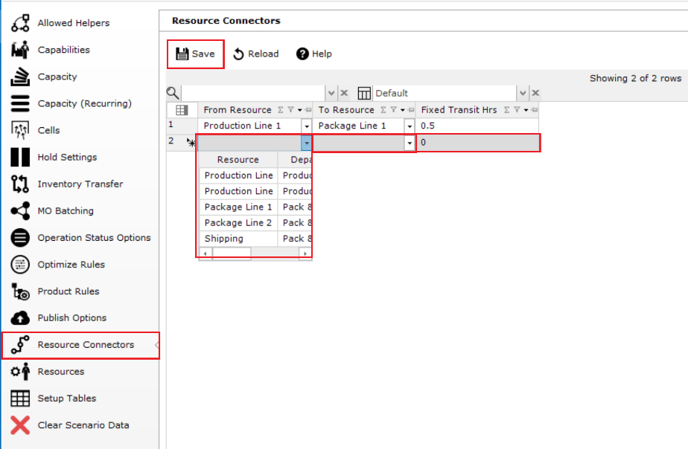Click filter funnel icon on From Resource column
Image resolution: width=688 pixels, height=449 pixels.
tap(290, 110)
